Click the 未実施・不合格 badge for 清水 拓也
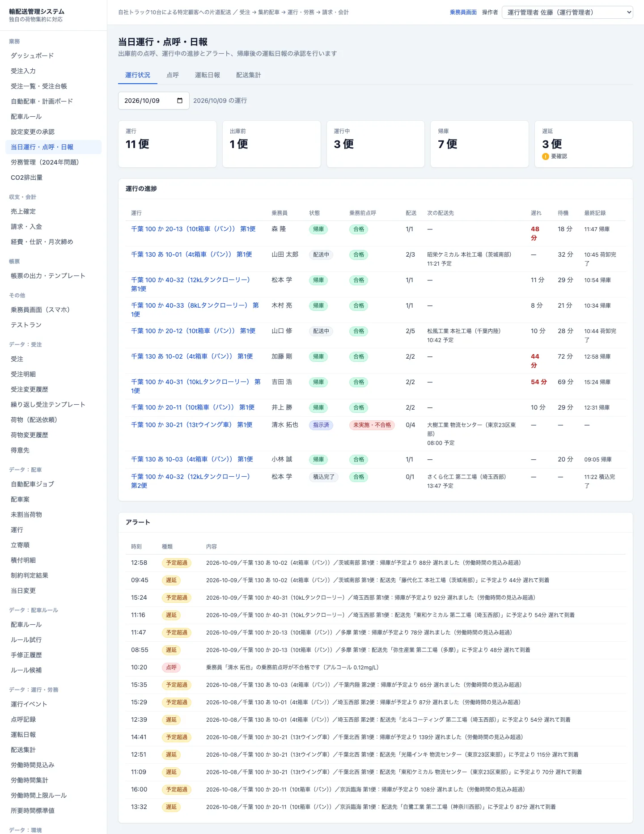 [x=372, y=425]
